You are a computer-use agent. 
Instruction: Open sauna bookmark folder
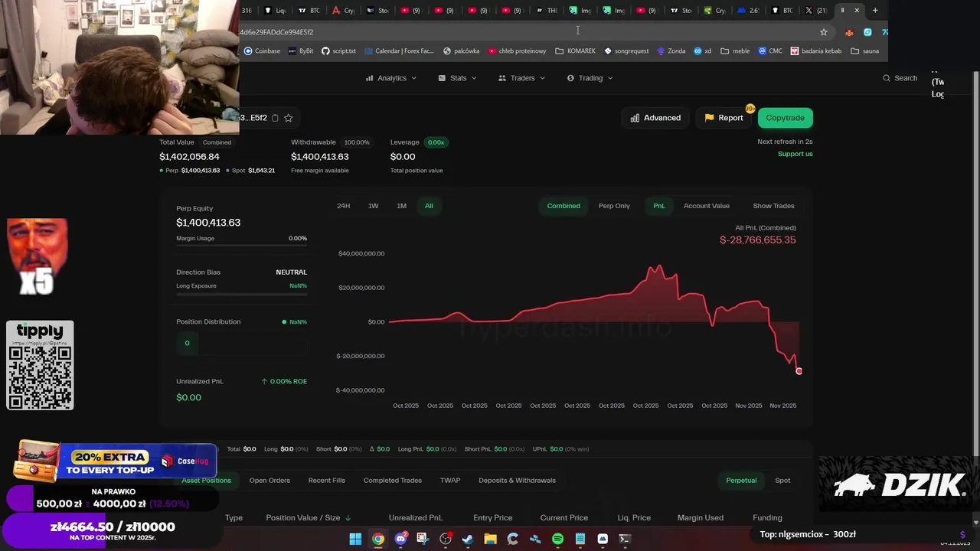tap(865, 51)
